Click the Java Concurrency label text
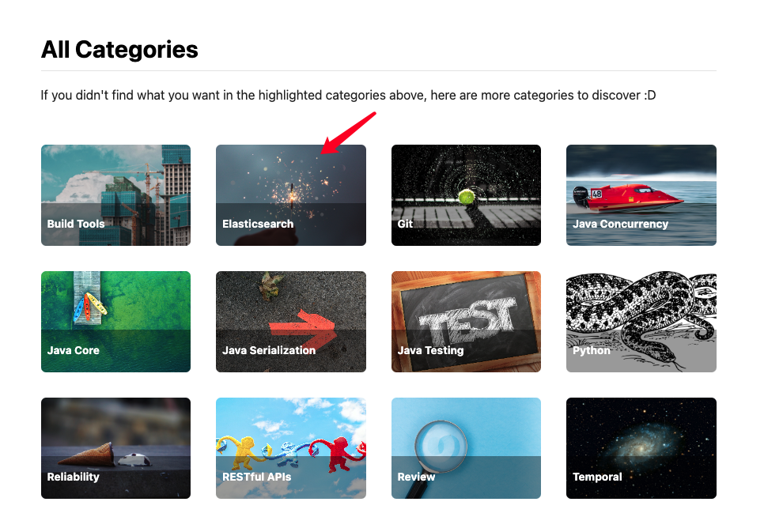This screenshot has width=783, height=532. click(620, 224)
